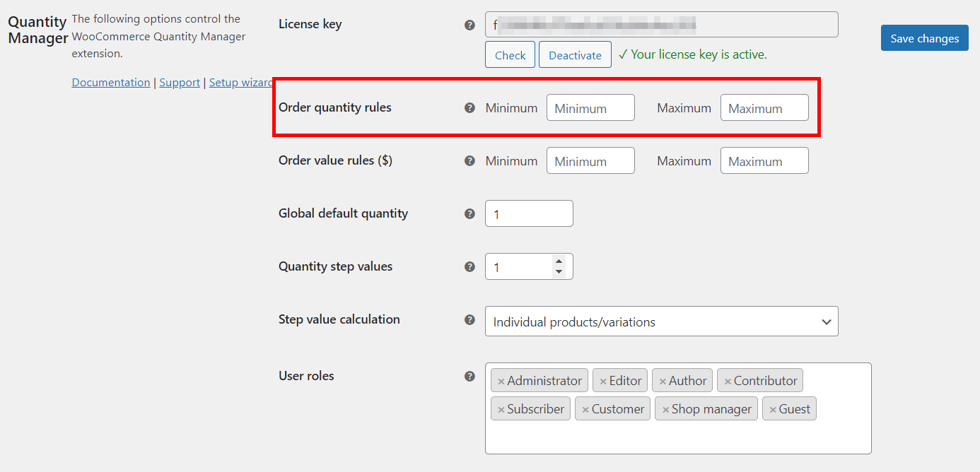Deactivate the license key

(575, 54)
